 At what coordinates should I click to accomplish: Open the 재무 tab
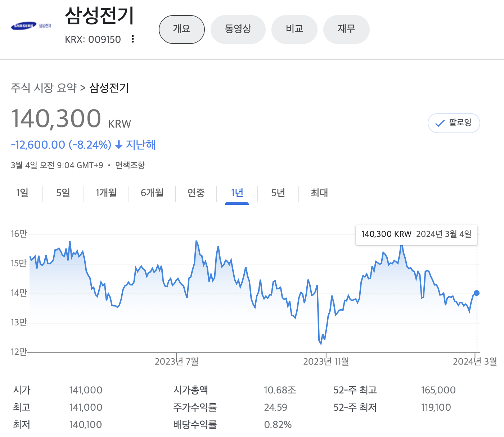point(346,30)
